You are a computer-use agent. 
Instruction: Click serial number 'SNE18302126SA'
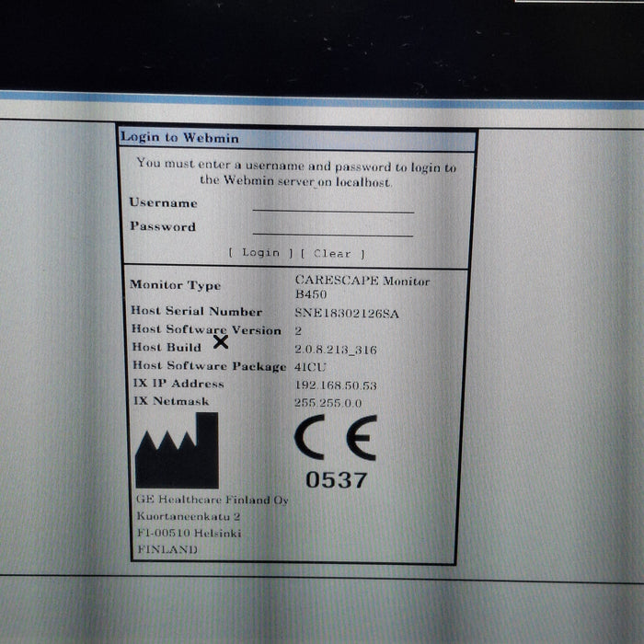coord(347,314)
